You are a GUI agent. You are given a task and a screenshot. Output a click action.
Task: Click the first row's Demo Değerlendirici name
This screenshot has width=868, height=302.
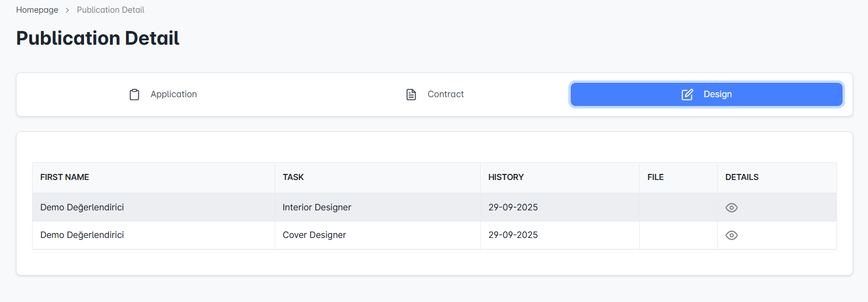pos(82,208)
